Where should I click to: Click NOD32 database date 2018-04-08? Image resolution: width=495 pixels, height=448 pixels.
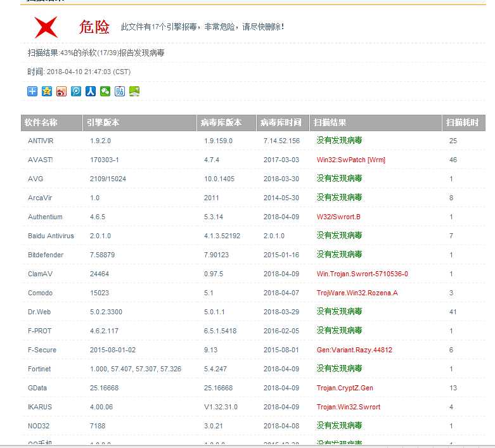pyautogui.click(x=281, y=426)
